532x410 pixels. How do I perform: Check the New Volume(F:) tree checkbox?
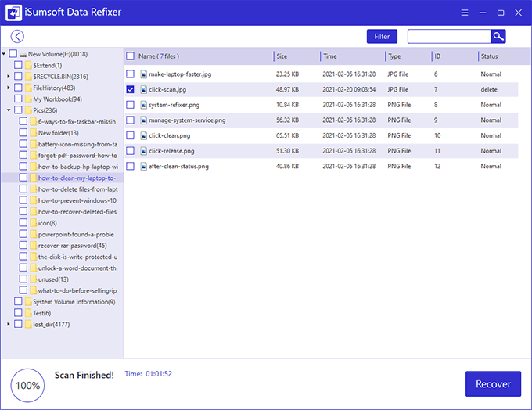(13, 54)
